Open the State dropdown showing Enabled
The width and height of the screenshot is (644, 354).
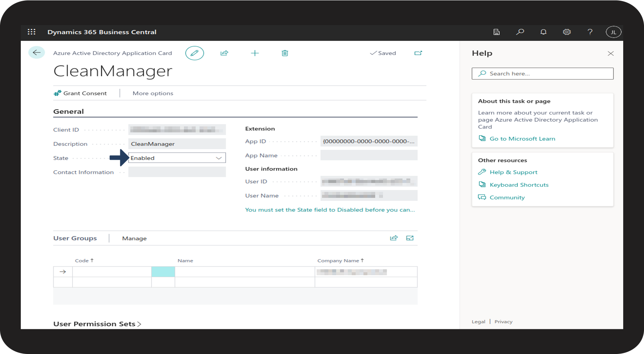point(177,158)
